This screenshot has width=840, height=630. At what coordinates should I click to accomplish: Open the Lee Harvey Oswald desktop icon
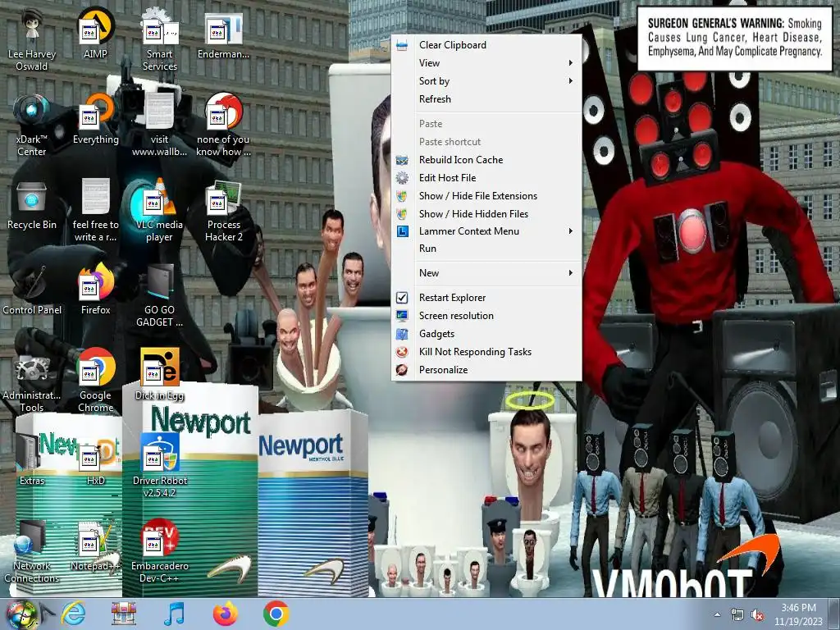point(32,39)
